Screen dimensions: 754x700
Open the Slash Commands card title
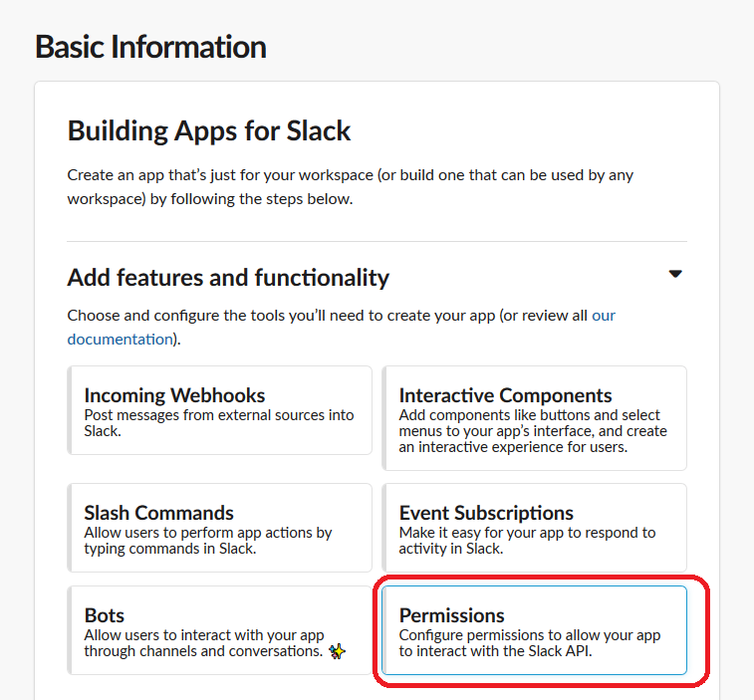(x=158, y=513)
